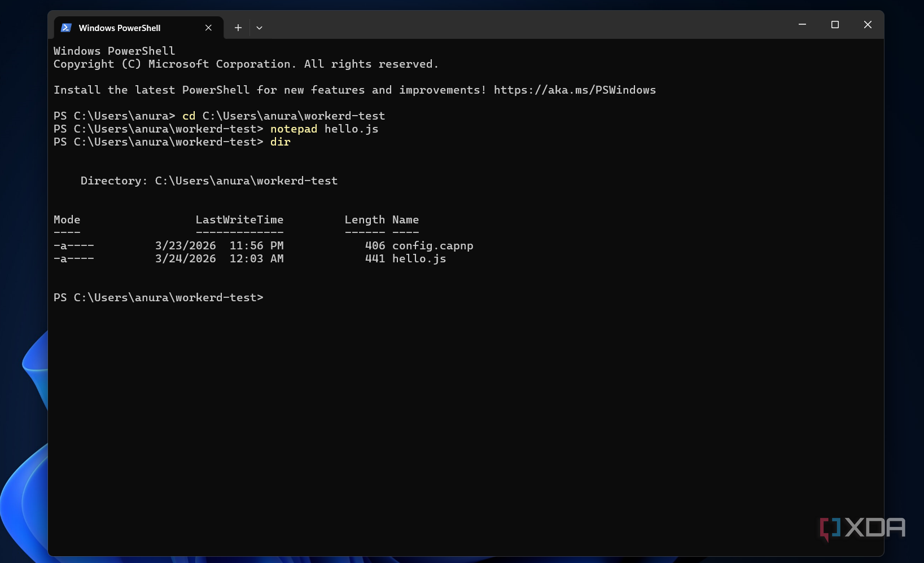Click the 'dir' command text
Screen dimensions: 924x563
pos(280,142)
